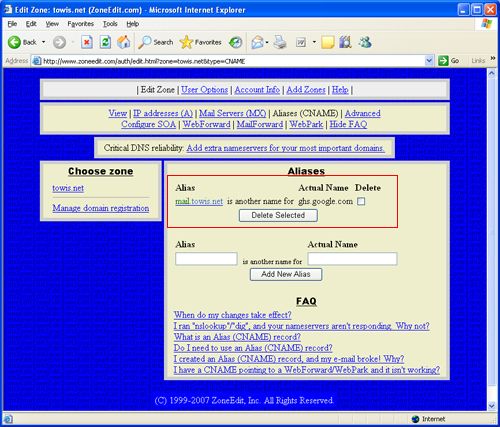Open the File menu

click(12, 24)
